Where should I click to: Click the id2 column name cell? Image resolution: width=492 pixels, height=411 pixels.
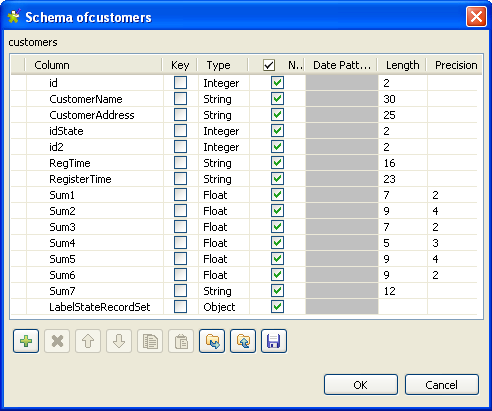95,147
